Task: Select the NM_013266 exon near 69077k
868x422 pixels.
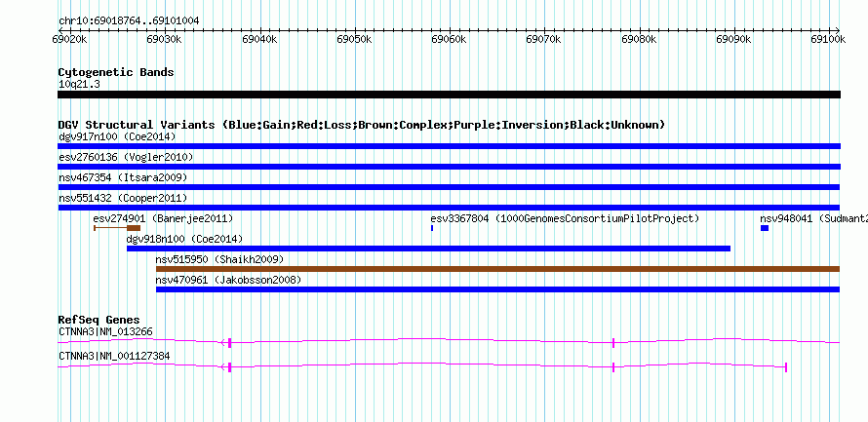Action: click(x=613, y=342)
